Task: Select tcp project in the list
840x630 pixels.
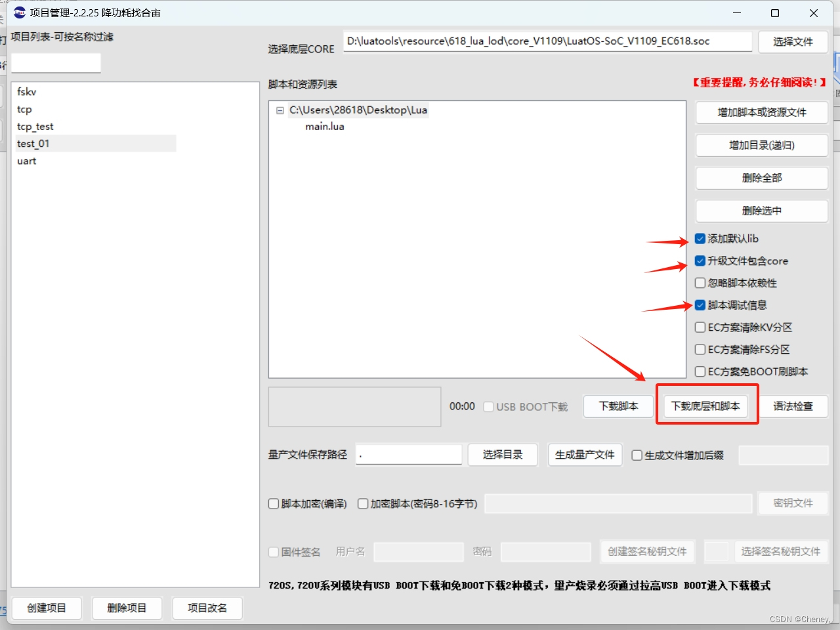Action: pyautogui.click(x=96, y=110)
